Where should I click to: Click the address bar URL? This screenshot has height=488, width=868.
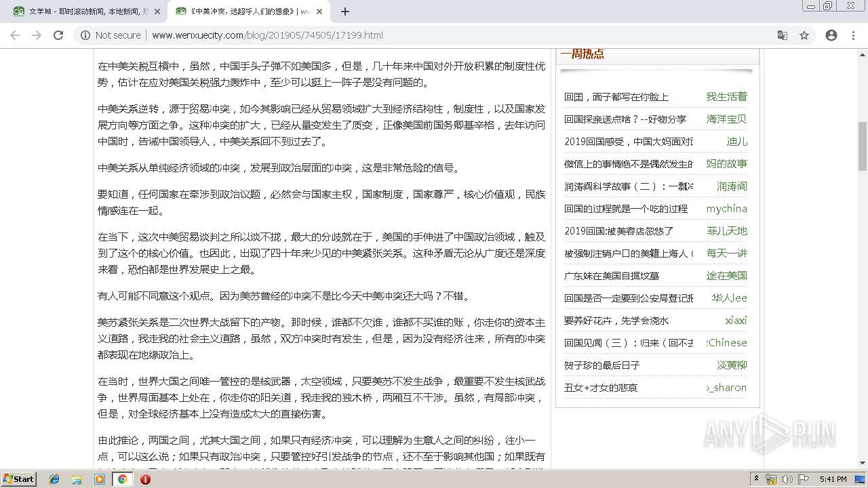(x=267, y=35)
